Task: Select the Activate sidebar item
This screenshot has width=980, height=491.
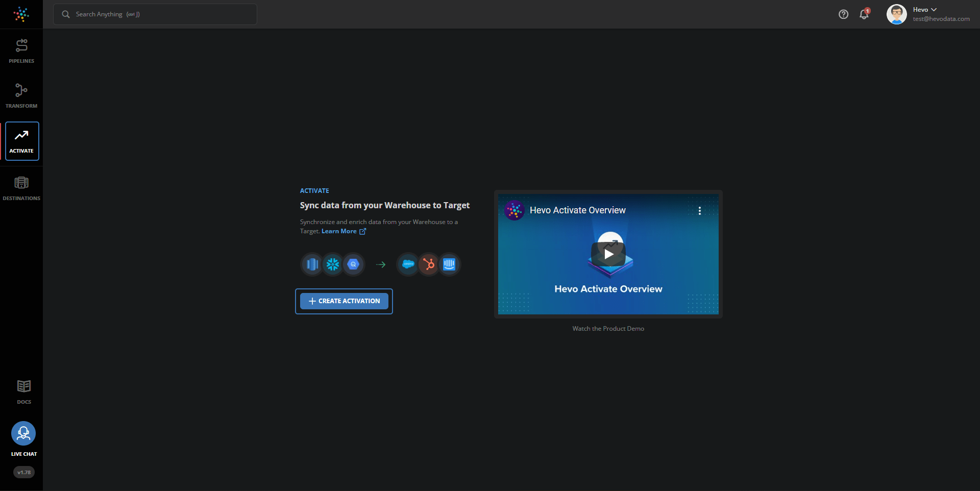Action: click(22, 141)
